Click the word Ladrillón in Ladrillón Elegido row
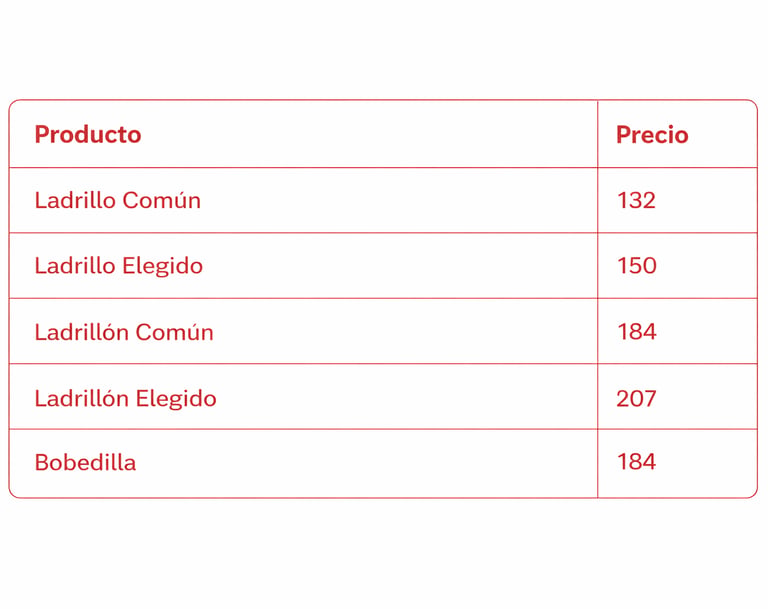This screenshot has width=768, height=609. [x=81, y=398]
